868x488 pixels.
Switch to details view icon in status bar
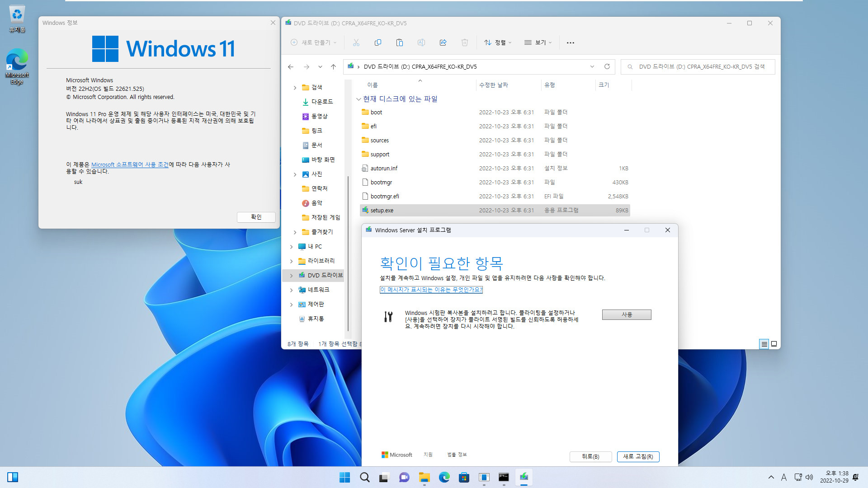764,344
